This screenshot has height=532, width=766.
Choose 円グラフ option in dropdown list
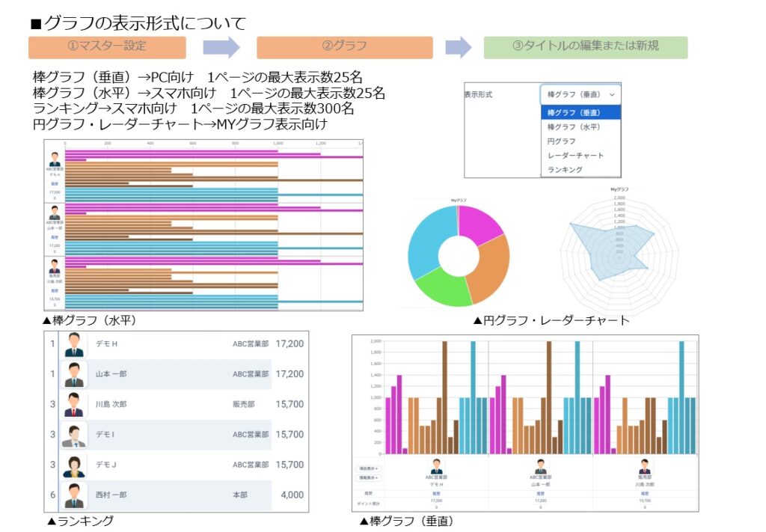click(562, 141)
